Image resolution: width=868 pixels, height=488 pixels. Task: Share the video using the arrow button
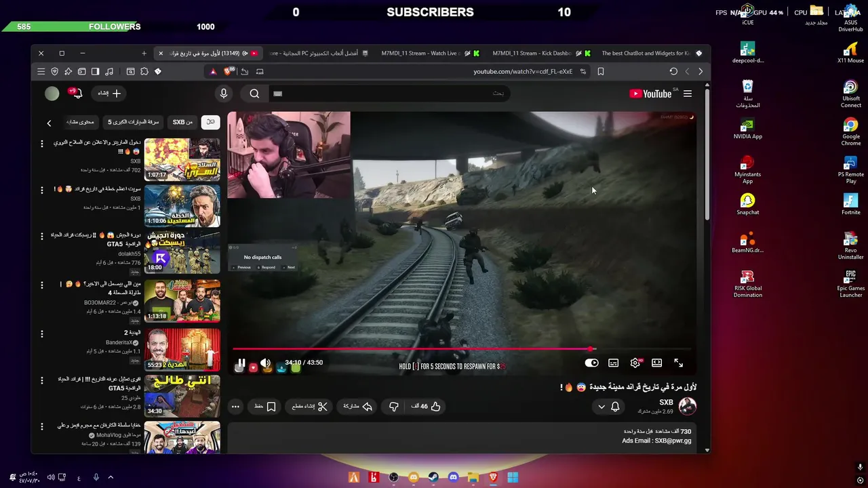click(x=358, y=407)
